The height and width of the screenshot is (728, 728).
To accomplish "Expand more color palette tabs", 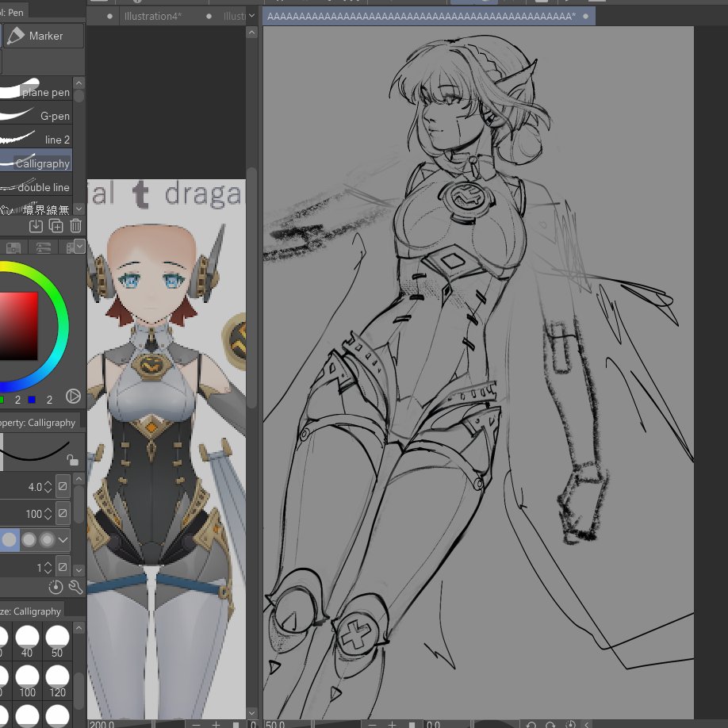I will [x=79, y=246].
